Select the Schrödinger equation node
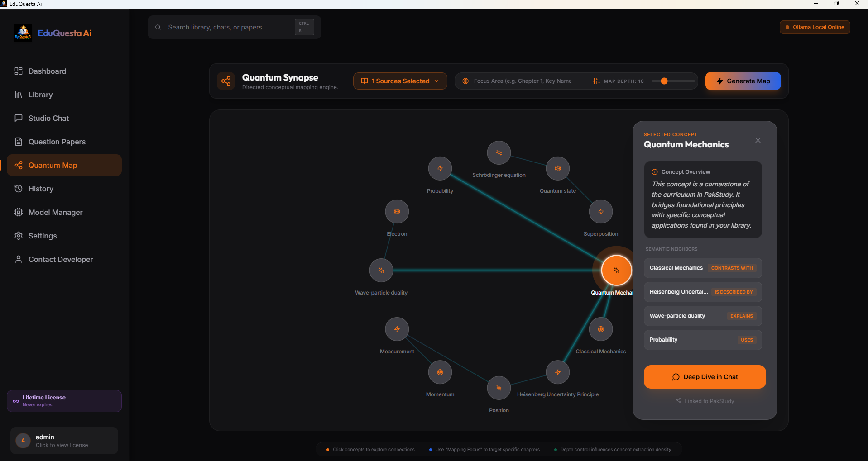The width and height of the screenshot is (868, 461). point(499,152)
